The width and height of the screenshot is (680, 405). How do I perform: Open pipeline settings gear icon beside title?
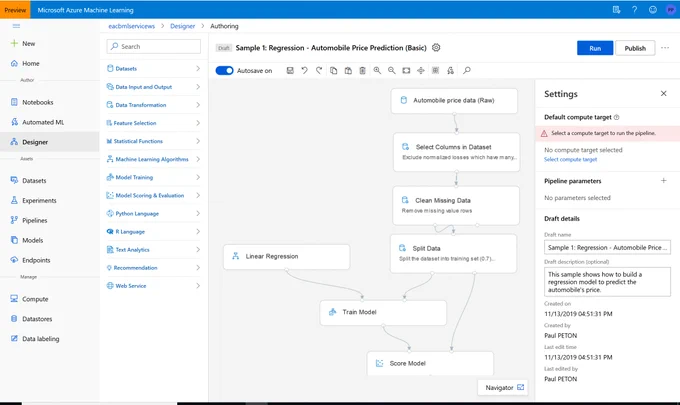[x=436, y=48]
